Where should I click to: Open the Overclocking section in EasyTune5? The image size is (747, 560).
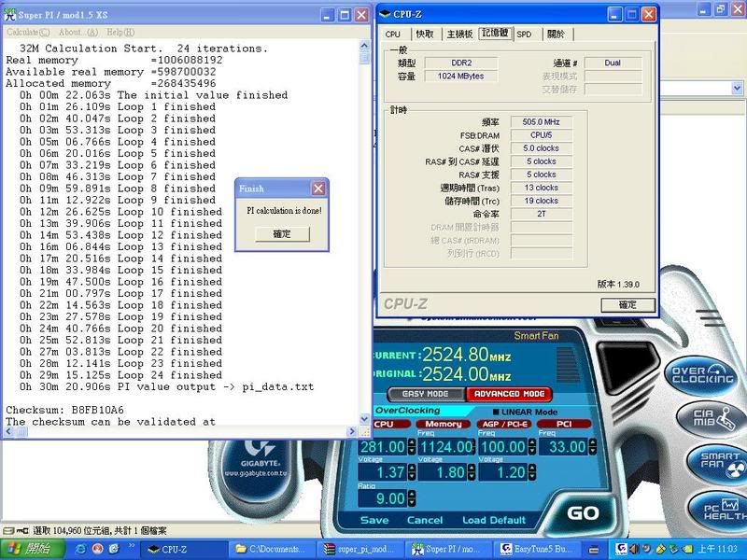pos(702,375)
